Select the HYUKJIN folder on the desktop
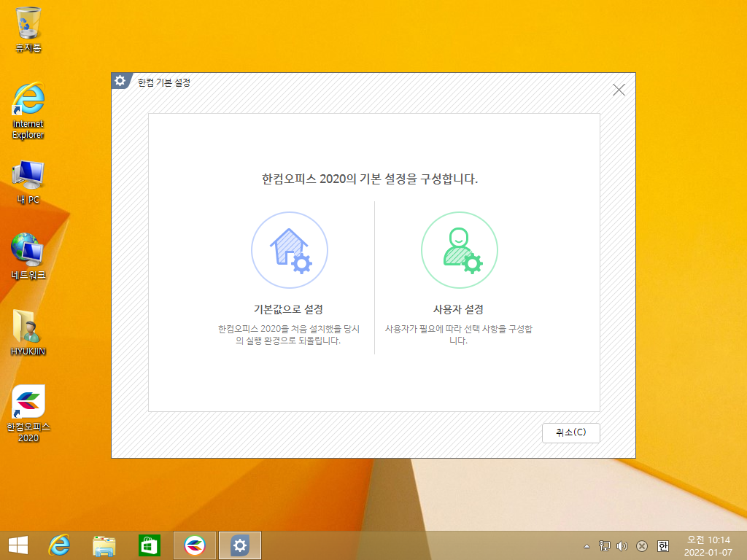 28,332
